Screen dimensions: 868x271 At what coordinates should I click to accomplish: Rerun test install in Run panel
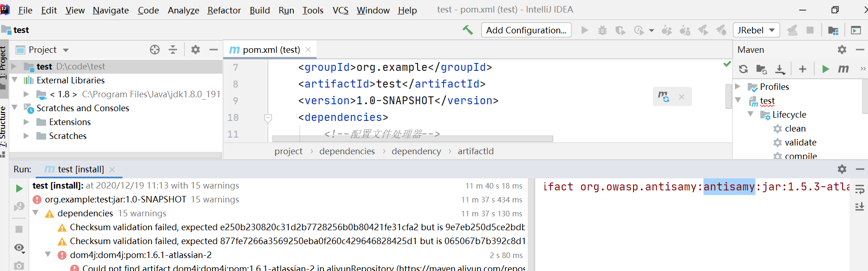(19, 188)
